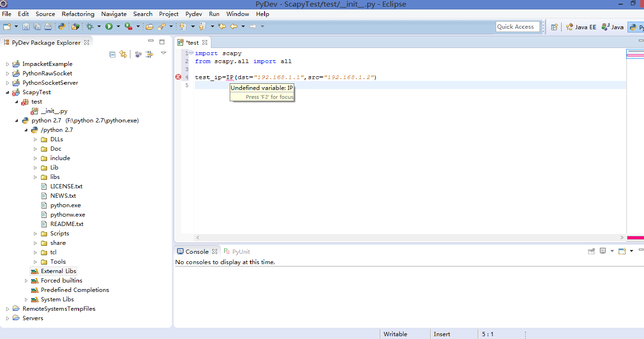The height and width of the screenshot is (339, 644).
Task: Click the Back navigation arrow
Action: click(233, 26)
